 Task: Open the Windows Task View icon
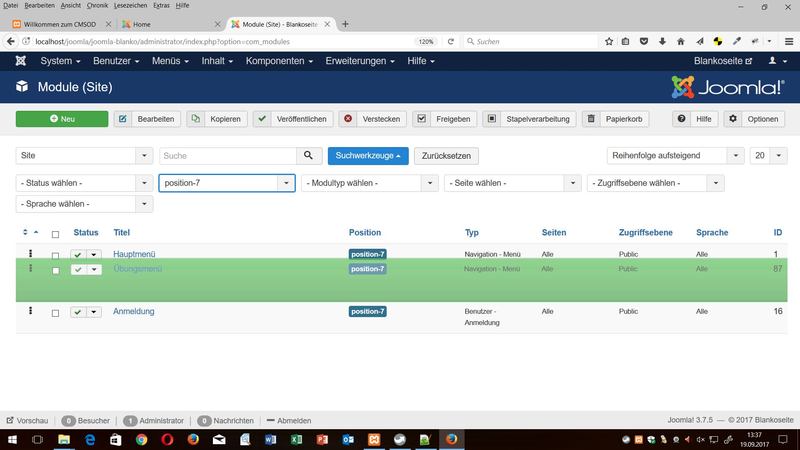pyautogui.click(x=37, y=439)
